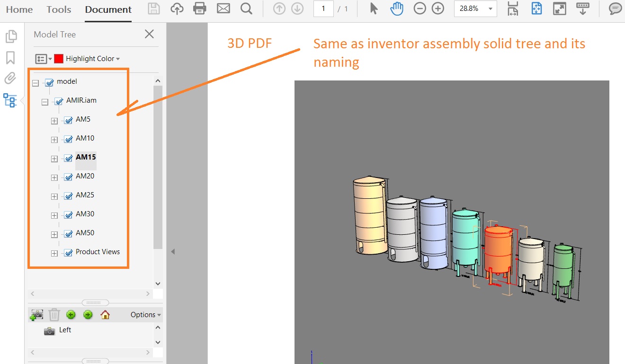The image size is (625, 364).
Task: Open the Document menu
Action: [108, 9]
